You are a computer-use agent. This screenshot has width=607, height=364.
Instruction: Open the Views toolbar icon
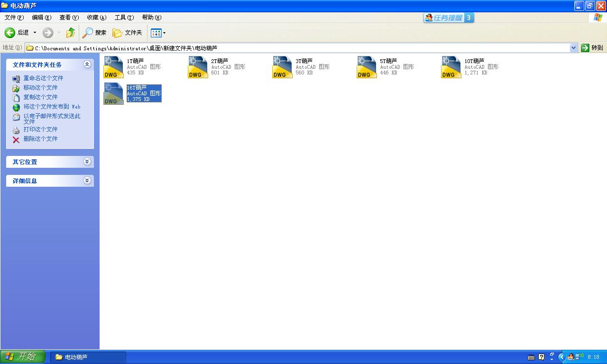(x=156, y=32)
